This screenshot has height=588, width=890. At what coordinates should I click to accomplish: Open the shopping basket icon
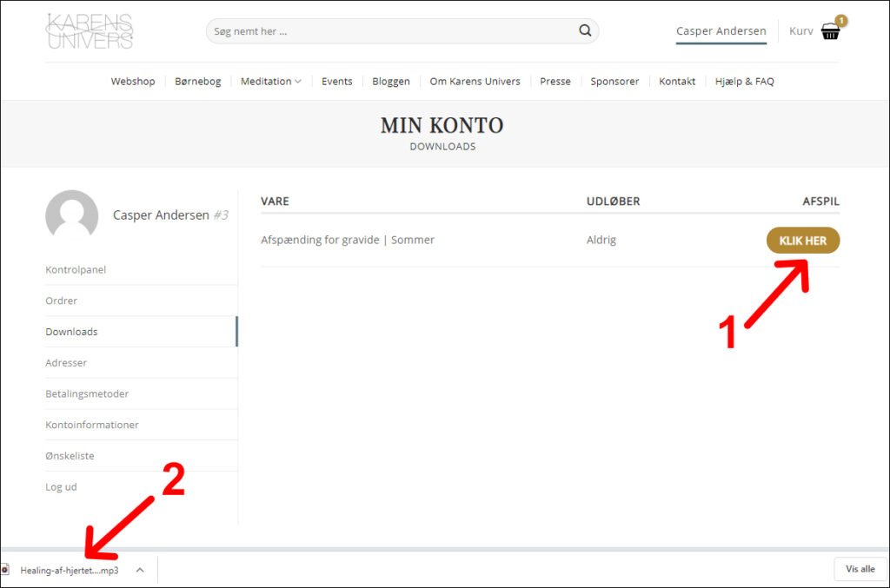(831, 32)
